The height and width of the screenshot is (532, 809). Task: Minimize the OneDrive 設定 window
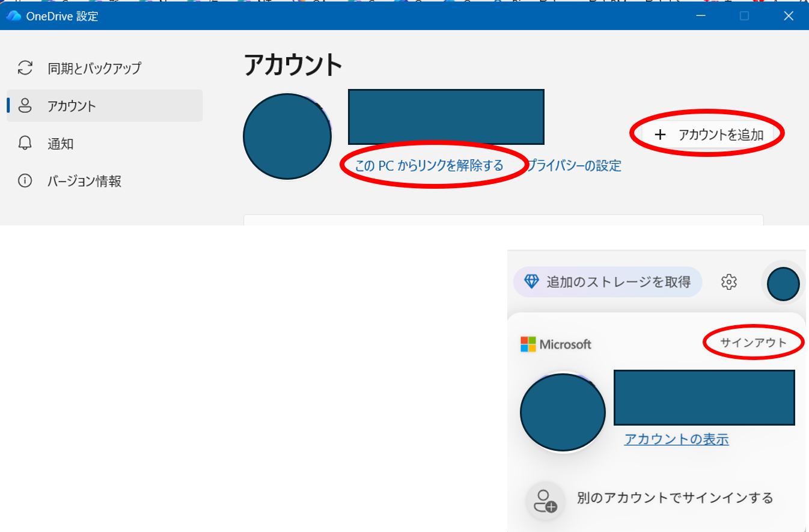coord(701,16)
